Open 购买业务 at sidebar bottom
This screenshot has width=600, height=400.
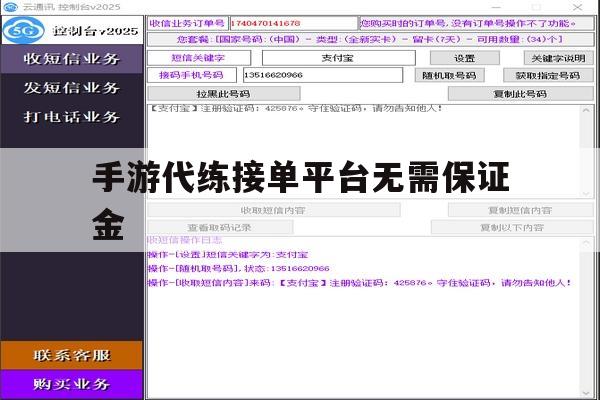click(72, 384)
